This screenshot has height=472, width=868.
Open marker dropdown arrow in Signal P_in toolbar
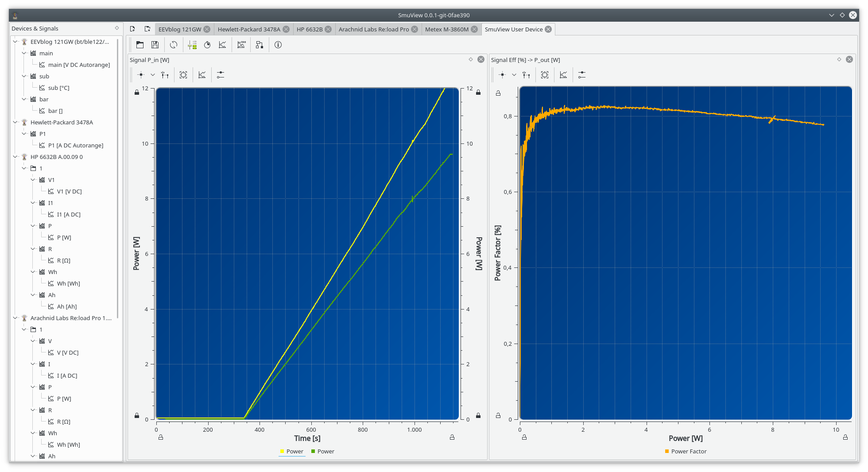(153, 75)
